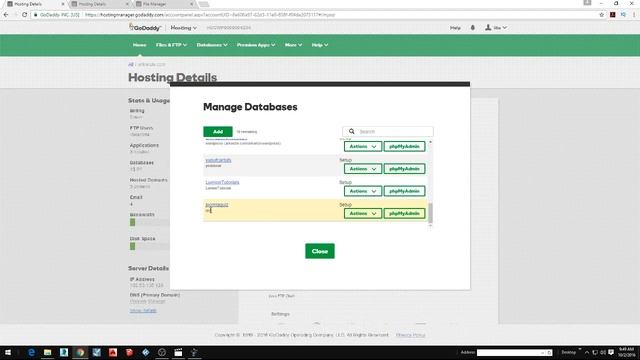Viewport: 640px width, 360px height.
Task: Click the Chrome icon in the taskbar
Action: coord(80,352)
